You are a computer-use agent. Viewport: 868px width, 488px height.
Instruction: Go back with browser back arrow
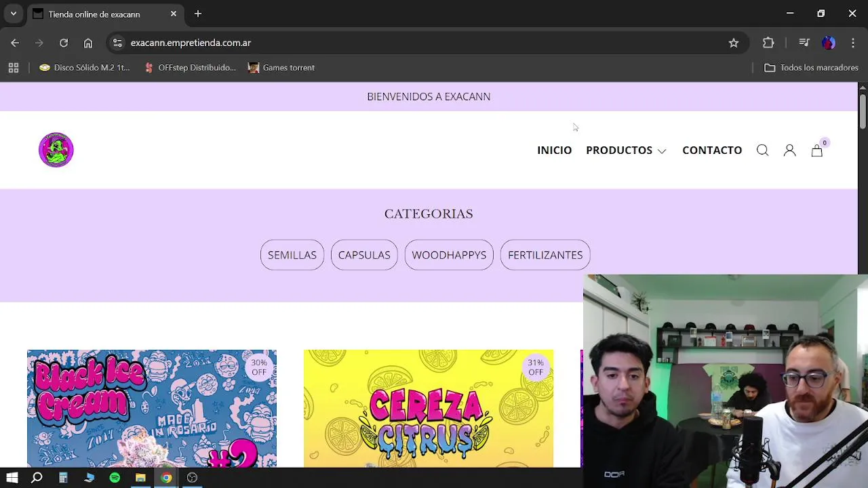coord(15,43)
